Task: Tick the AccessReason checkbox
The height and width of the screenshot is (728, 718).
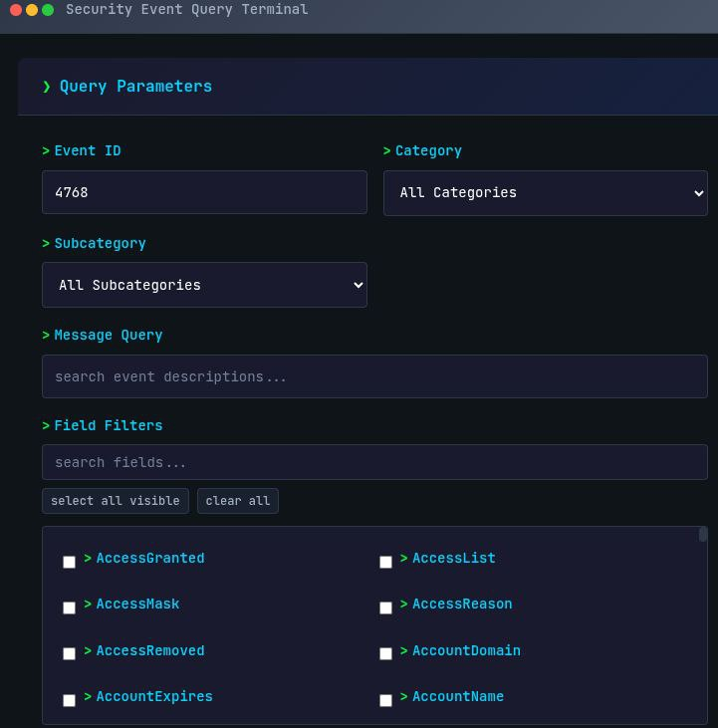Action: click(x=385, y=607)
